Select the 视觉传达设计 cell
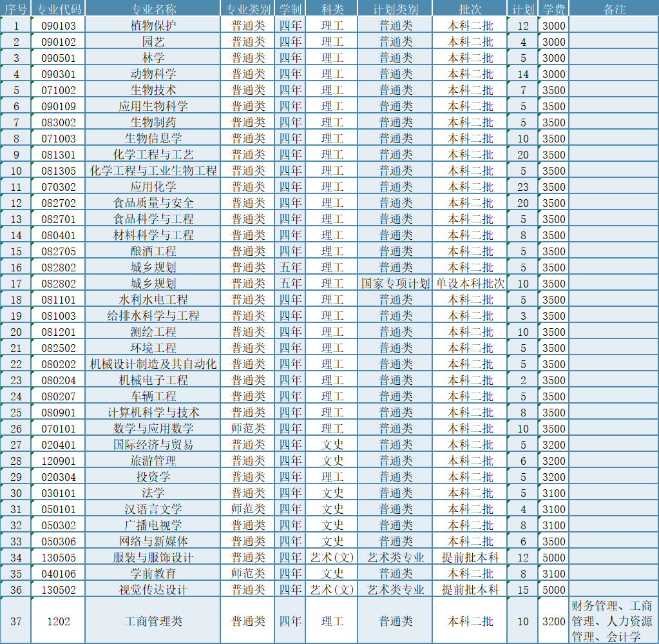 point(153,590)
